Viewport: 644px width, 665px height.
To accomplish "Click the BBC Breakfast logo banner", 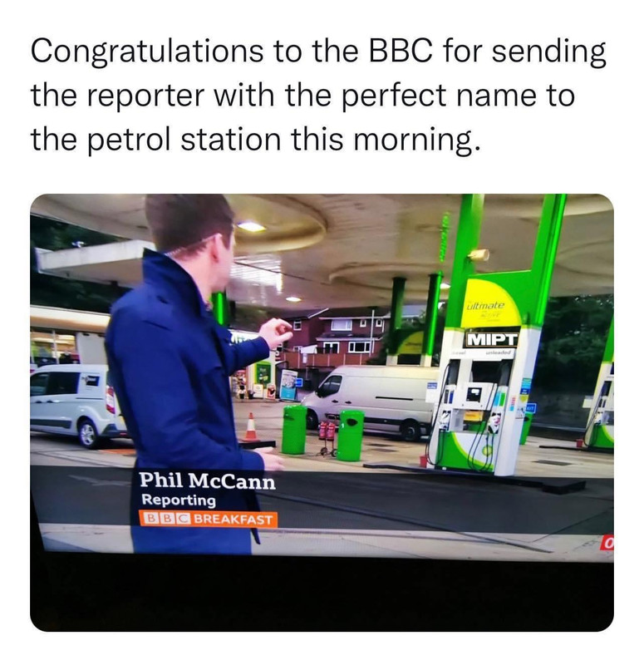I will pyautogui.click(x=209, y=519).
